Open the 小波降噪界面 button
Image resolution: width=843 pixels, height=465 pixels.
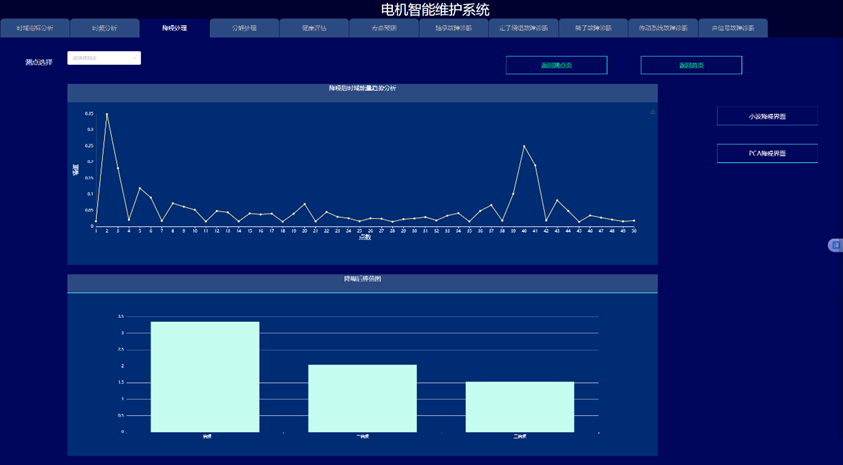pos(767,116)
